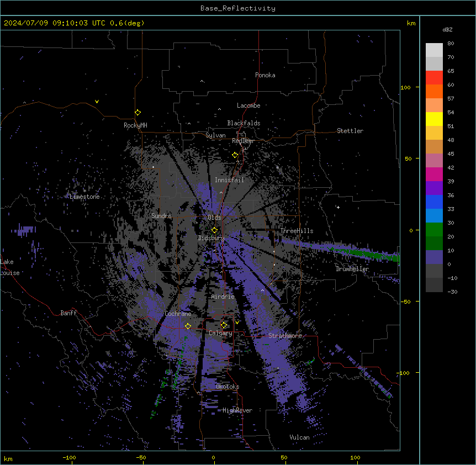Click the RockyMH label
The width and height of the screenshot is (476, 465).
click(x=135, y=125)
